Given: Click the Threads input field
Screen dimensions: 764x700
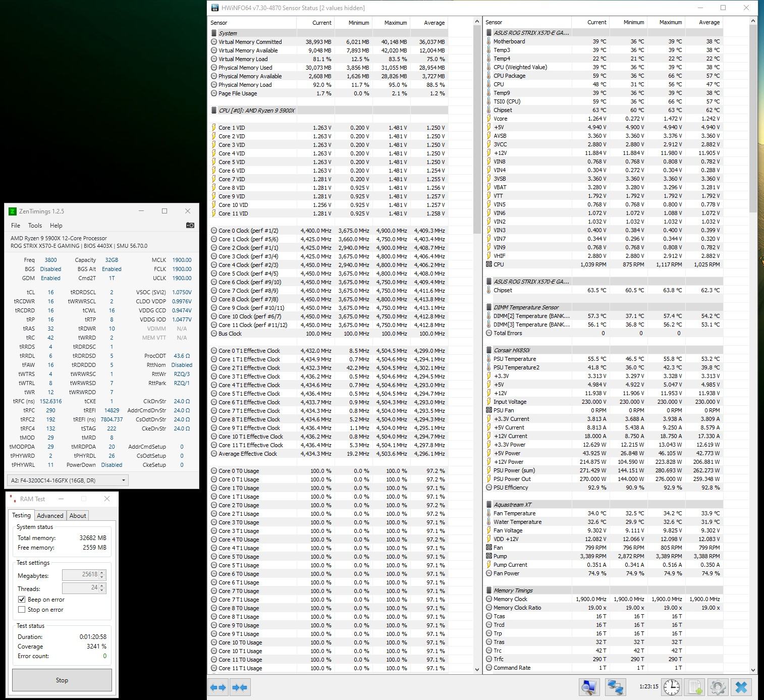Looking at the screenshot, I should click(x=81, y=587).
